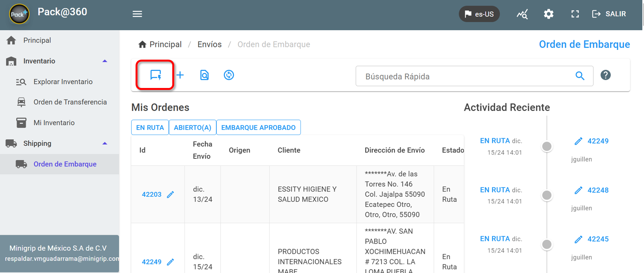Click the quick message chat icon
644x273 pixels.
pyautogui.click(x=156, y=75)
